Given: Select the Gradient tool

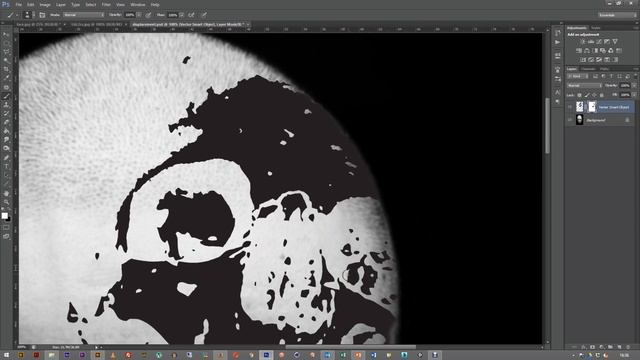Looking at the screenshot, I should [6, 131].
